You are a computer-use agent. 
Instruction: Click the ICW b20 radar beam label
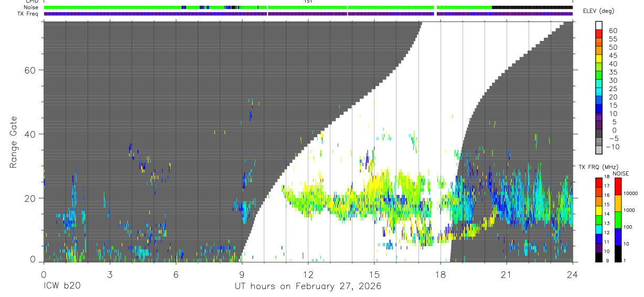tap(62, 287)
